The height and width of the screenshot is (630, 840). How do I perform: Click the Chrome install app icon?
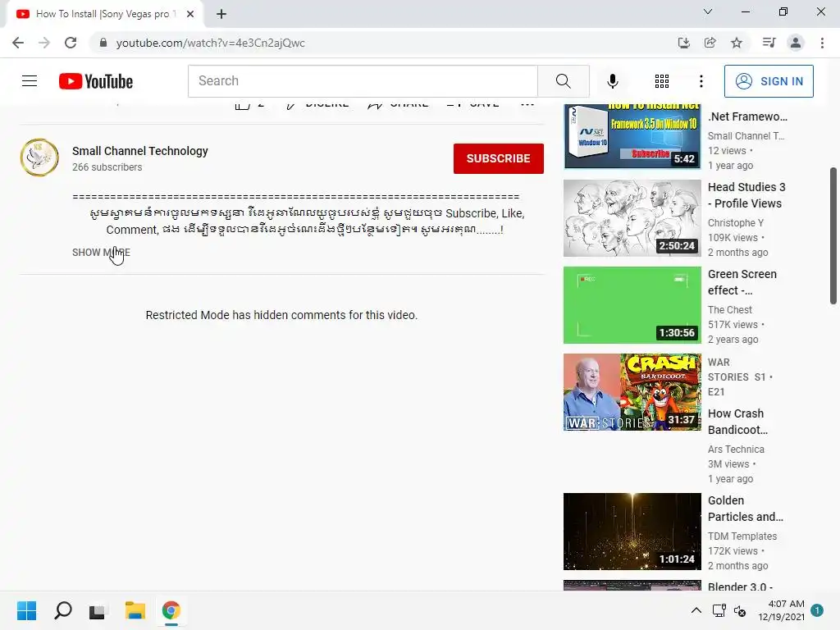pyautogui.click(x=683, y=43)
